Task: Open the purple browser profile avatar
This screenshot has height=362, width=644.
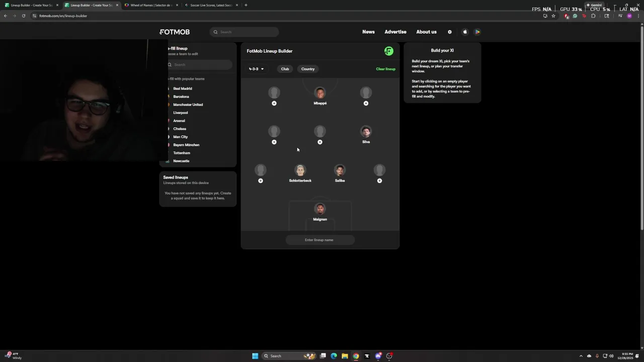Action: [629, 16]
